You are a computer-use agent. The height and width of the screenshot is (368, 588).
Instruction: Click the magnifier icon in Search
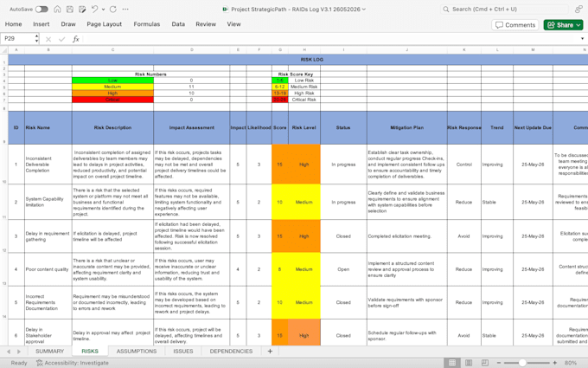click(446, 9)
